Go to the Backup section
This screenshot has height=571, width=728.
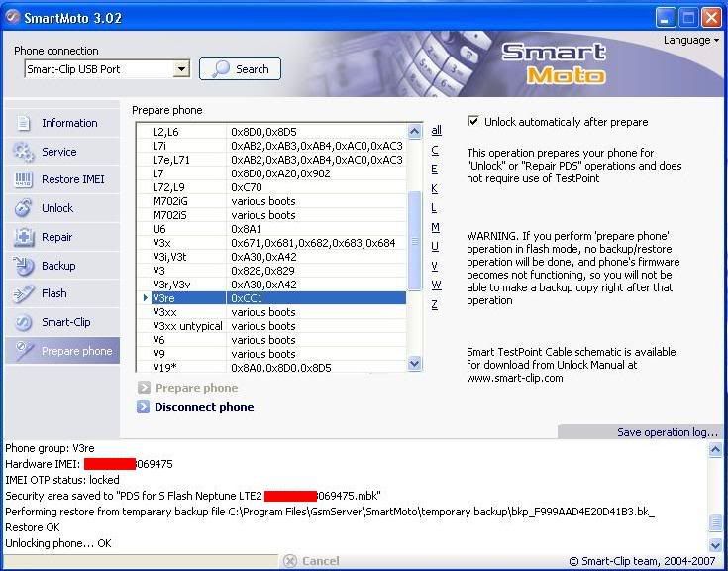click(x=62, y=266)
